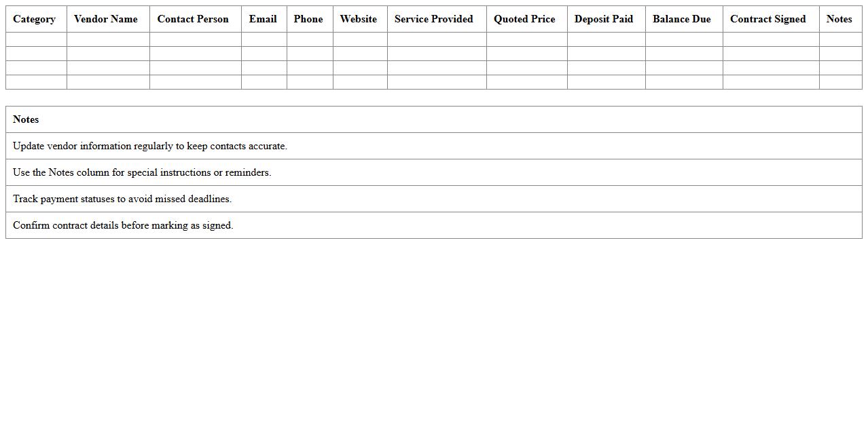Image resolution: width=868 pixels, height=441 pixels.
Task: Select the Email column header
Action: [263, 19]
